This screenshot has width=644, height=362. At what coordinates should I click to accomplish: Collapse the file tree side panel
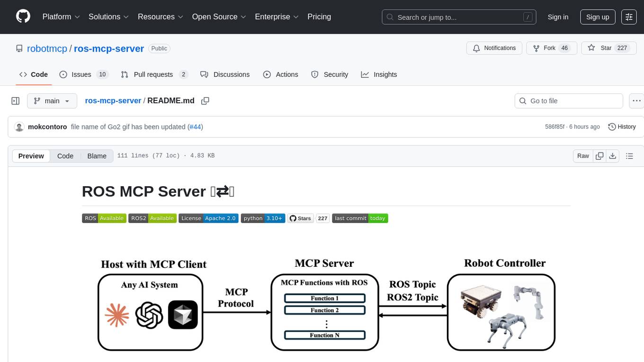click(16, 101)
